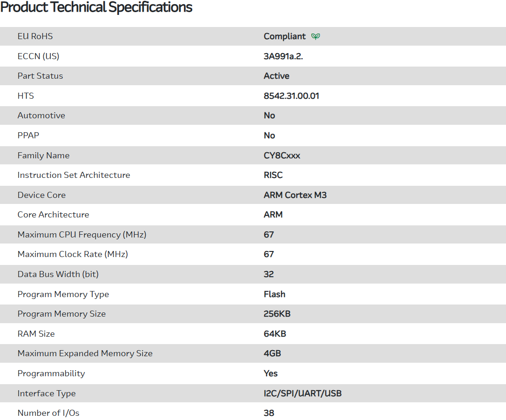Click the Flash program memory type
The width and height of the screenshot is (506, 420).
pyautogui.click(x=274, y=294)
